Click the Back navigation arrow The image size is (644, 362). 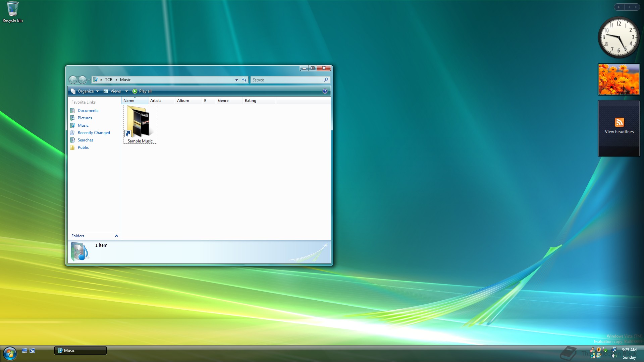pyautogui.click(x=73, y=80)
